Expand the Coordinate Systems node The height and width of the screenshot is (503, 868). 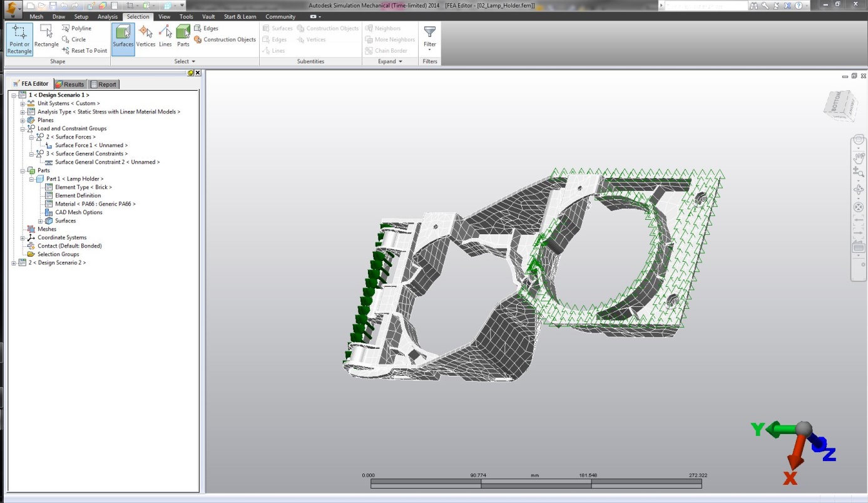23,237
